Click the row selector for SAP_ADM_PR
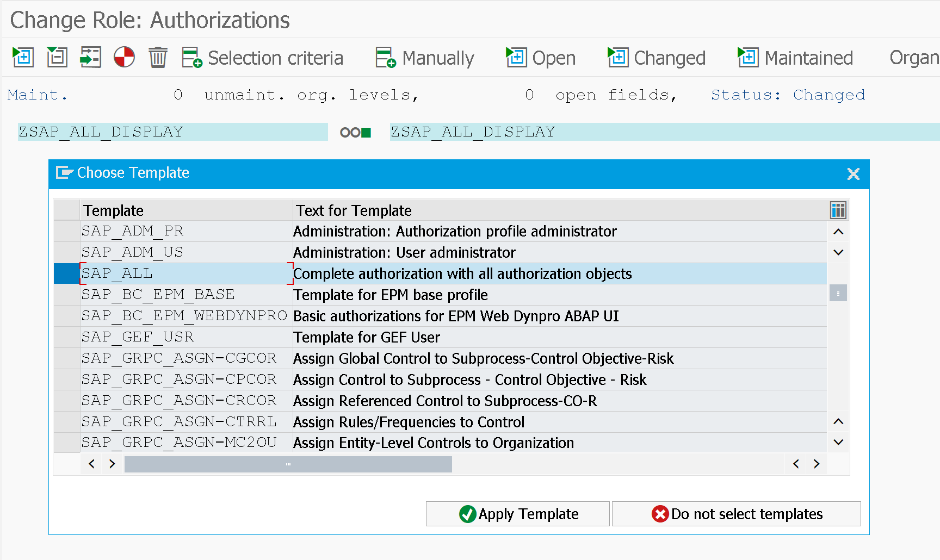 [67, 231]
